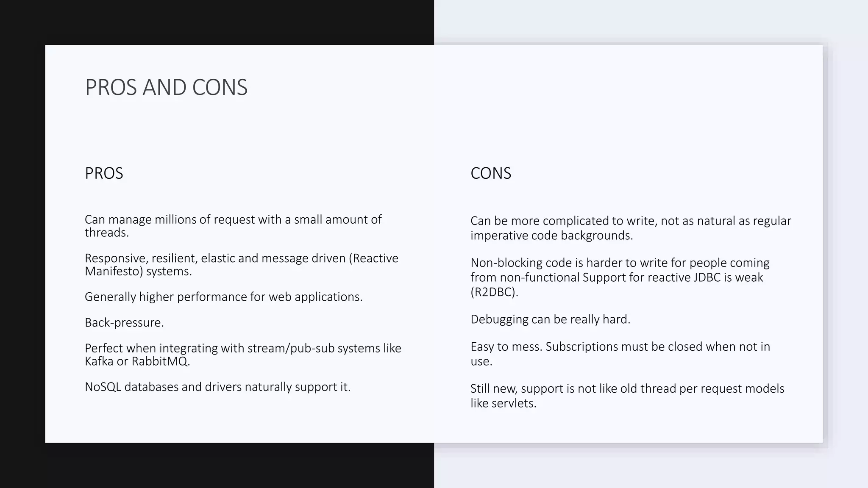Select the higher performance for web applications line
The image size is (868, 488).
click(x=224, y=297)
